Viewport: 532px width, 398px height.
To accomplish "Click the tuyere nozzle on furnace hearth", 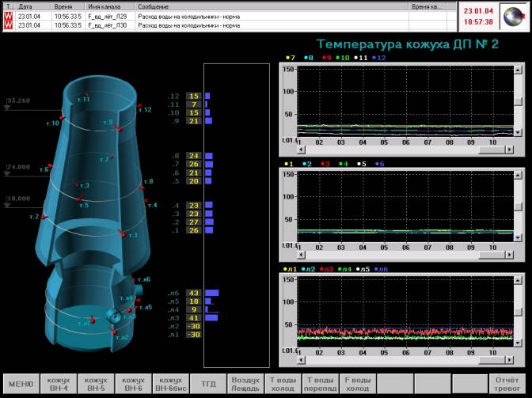I will click(x=112, y=316).
